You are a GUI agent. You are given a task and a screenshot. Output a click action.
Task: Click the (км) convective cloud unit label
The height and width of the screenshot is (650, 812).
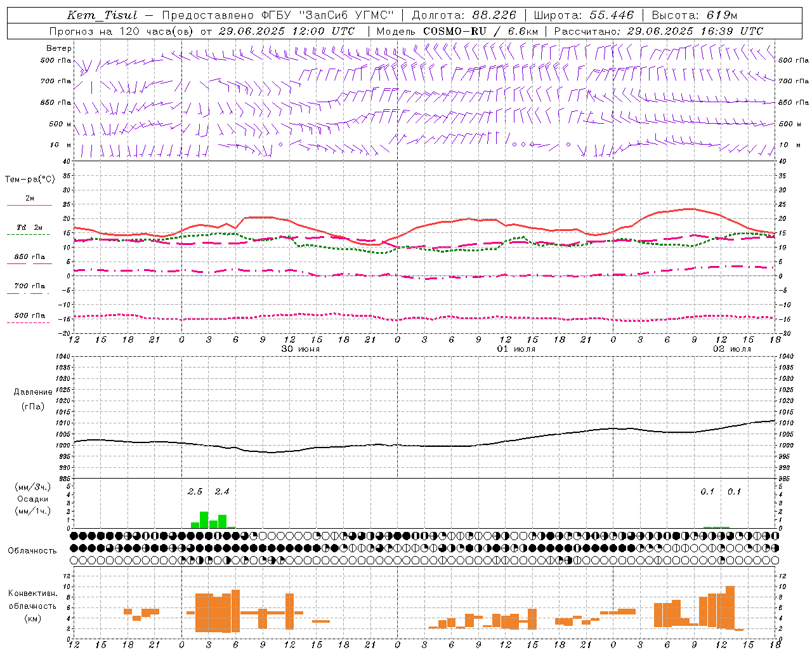[33, 618]
